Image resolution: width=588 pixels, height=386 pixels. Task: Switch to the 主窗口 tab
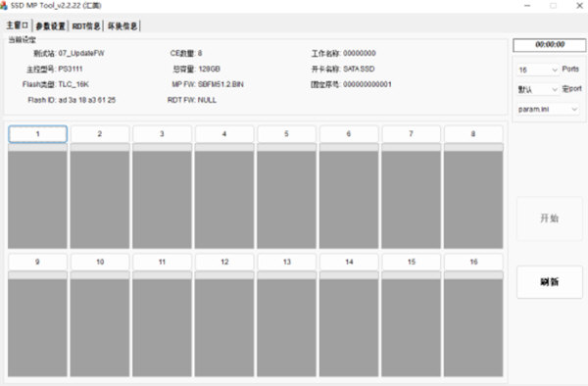[x=18, y=25]
